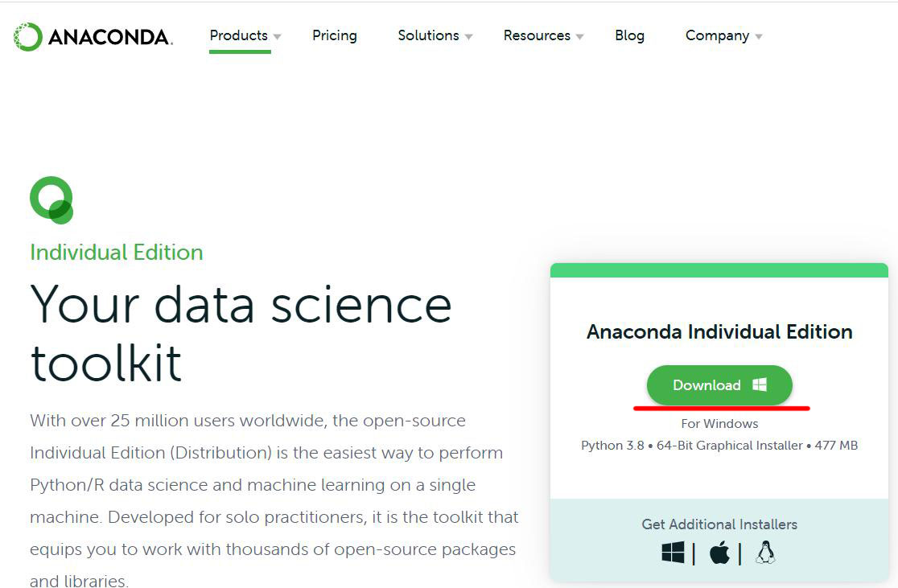Viewport: 898px width, 588px height.
Task: Go to the Pricing page
Action: 335,35
